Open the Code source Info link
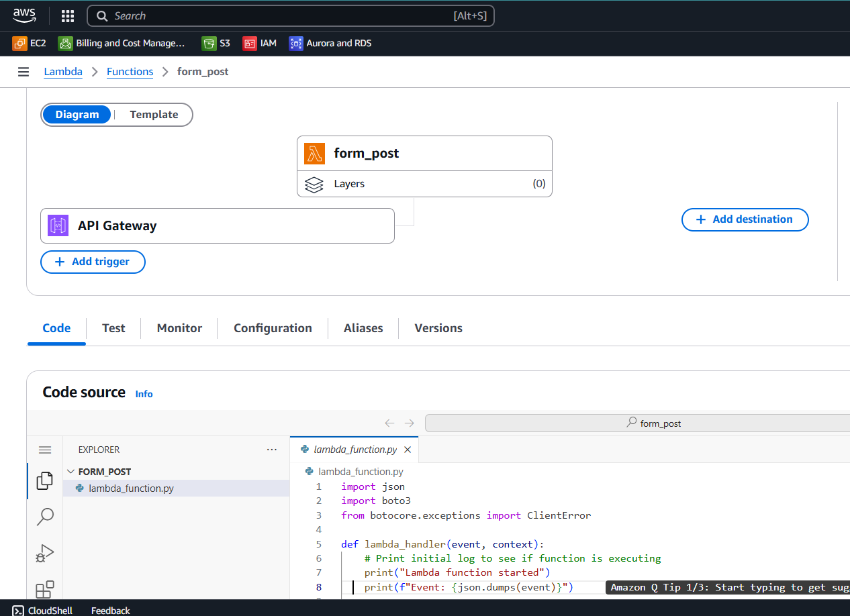 click(144, 394)
